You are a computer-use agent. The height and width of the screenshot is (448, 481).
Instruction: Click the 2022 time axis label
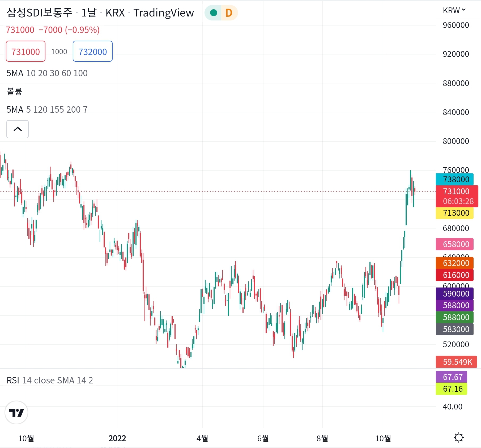(117, 438)
